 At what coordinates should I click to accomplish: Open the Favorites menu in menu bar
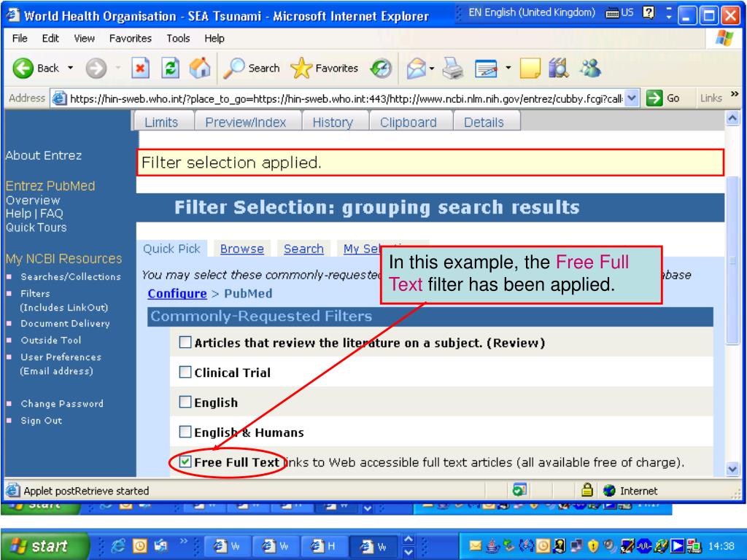[x=130, y=38]
